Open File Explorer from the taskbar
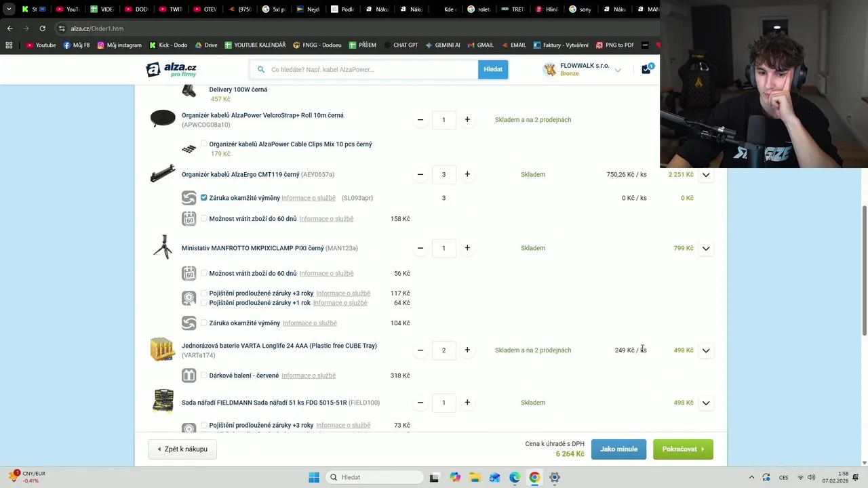This screenshot has width=868, height=488. pos(475,477)
